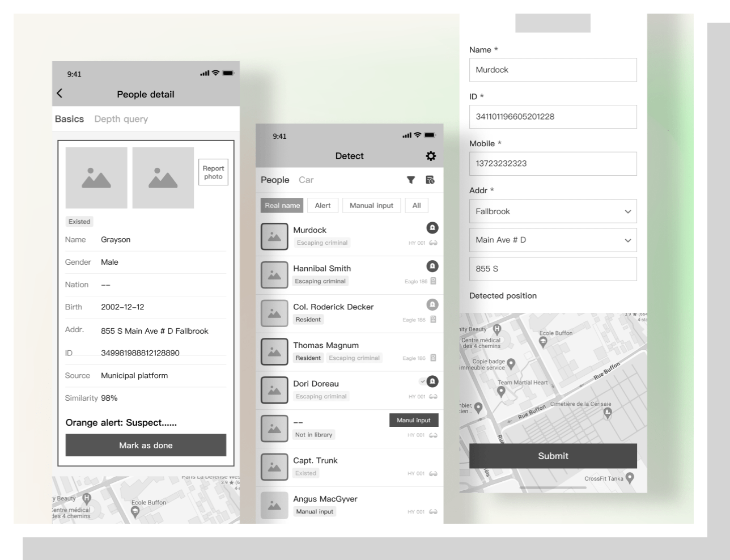This screenshot has height=560, width=730.
Task: Open first photo placeholder in People detail
Action: click(96, 177)
